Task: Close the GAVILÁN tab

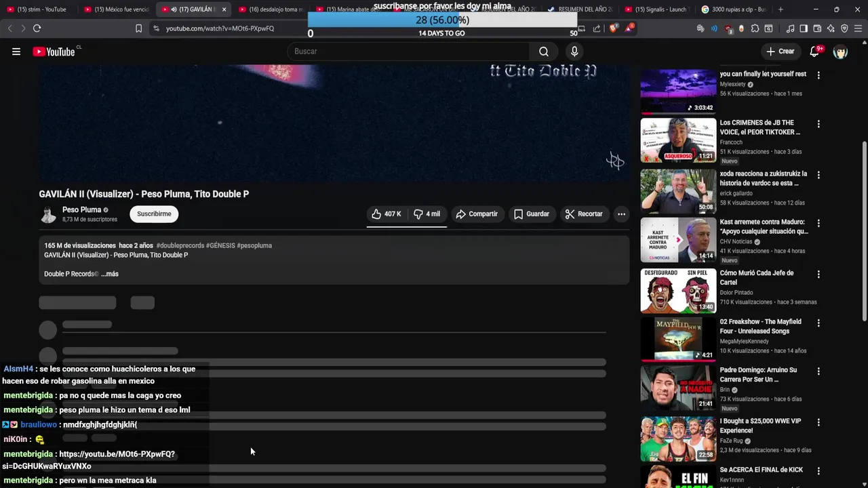Action: (x=224, y=9)
